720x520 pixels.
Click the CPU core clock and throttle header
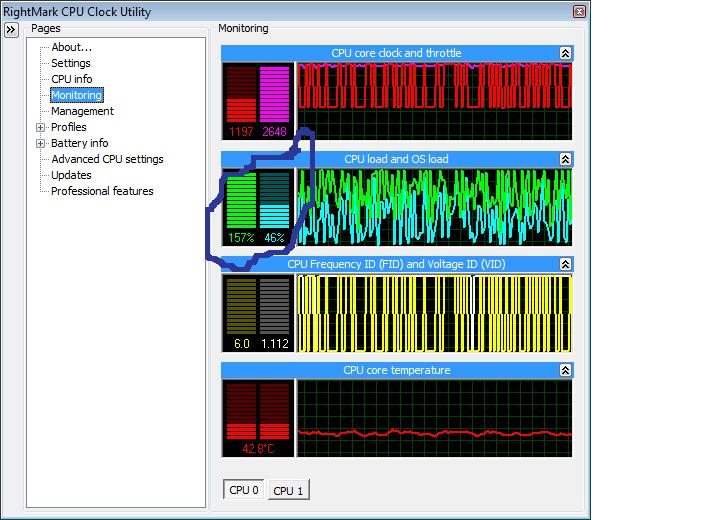pos(397,53)
